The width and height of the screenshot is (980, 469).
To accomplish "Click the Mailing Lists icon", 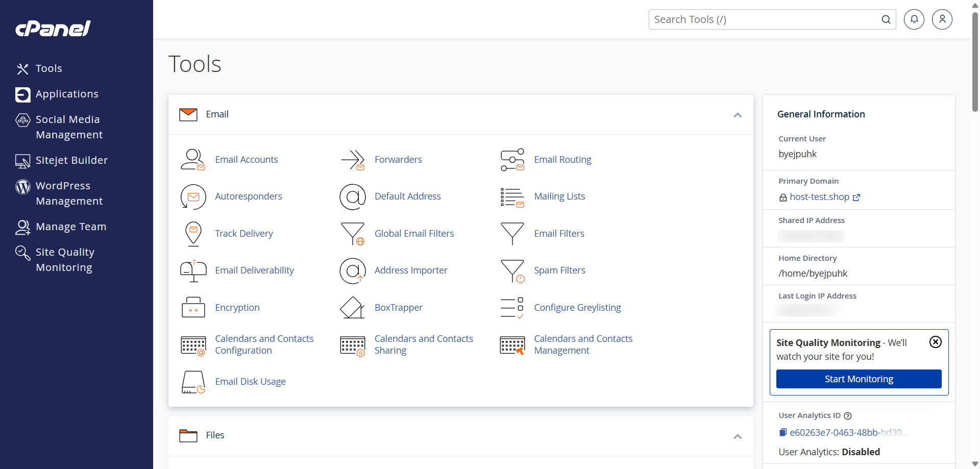I will [x=512, y=197].
